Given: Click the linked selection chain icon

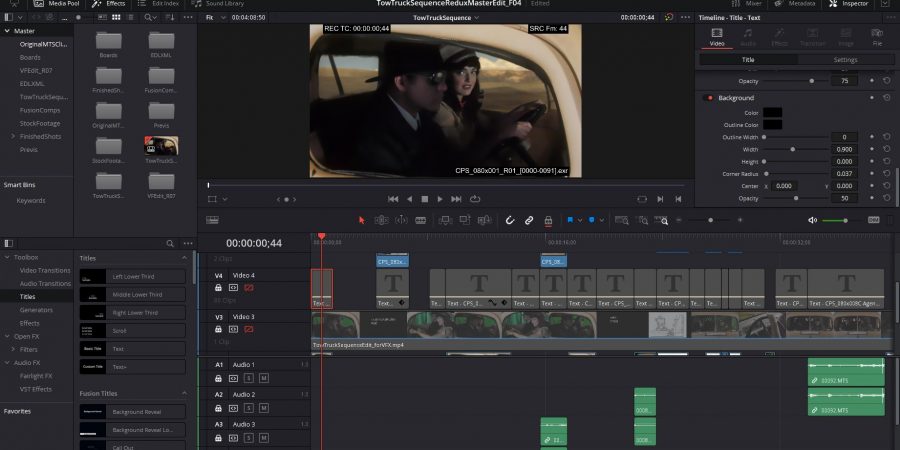Looking at the screenshot, I should [x=529, y=220].
